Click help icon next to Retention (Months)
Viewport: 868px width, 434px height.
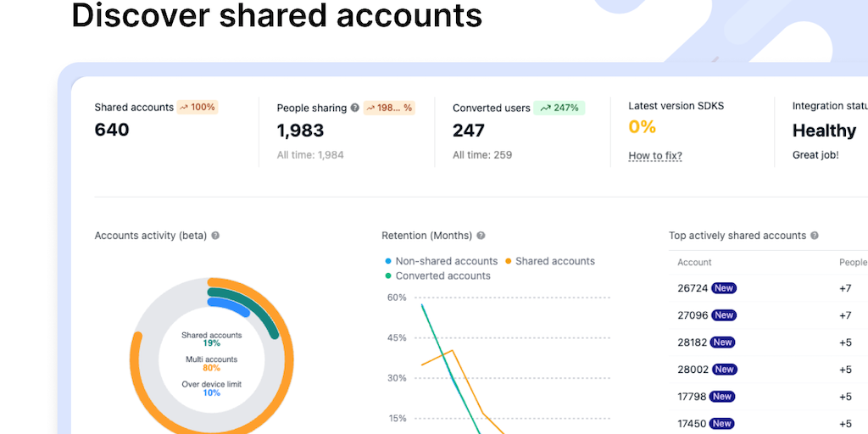pyautogui.click(x=481, y=236)
